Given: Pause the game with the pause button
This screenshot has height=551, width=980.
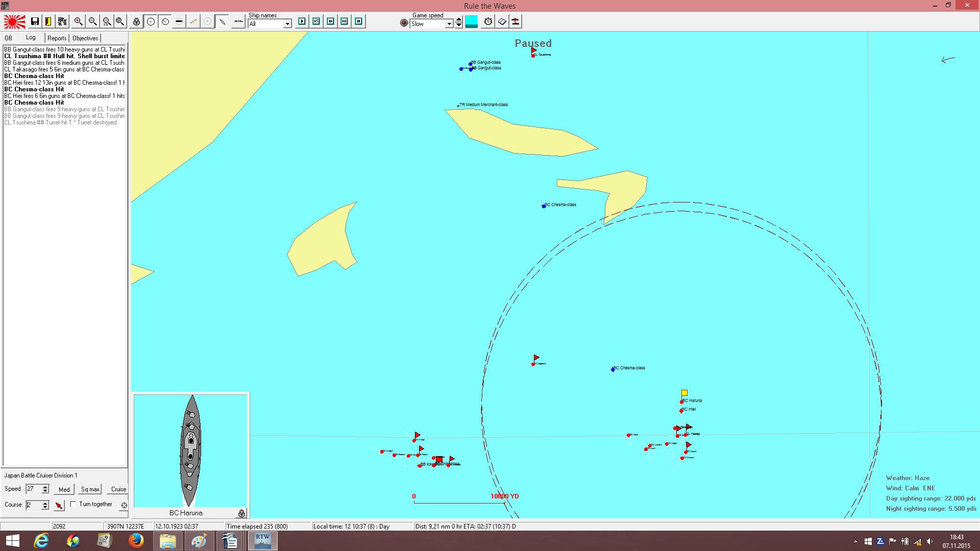Looking at the screenshot, I should [x=359, y=21].
